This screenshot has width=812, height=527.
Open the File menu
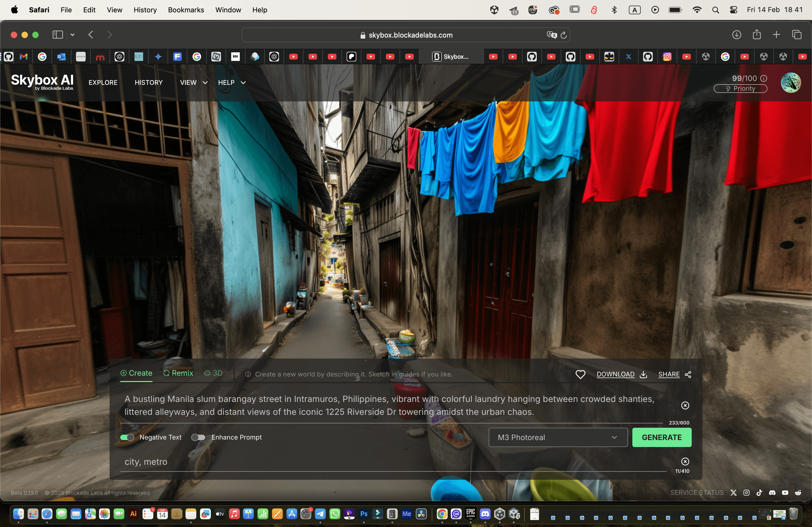pos(66,10)
